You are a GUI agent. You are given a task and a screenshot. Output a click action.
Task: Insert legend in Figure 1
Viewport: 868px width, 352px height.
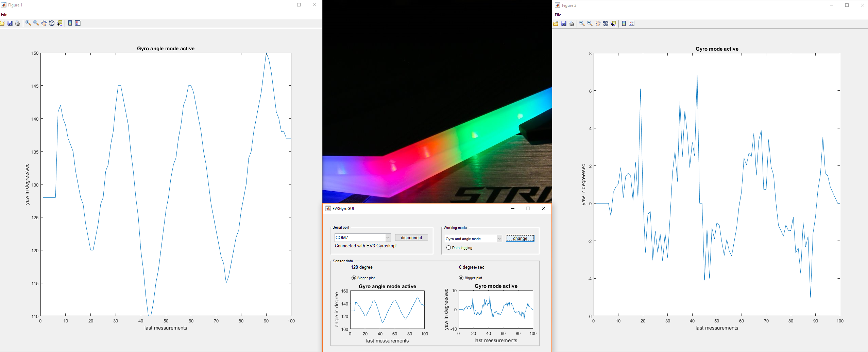tap(78, 23)
